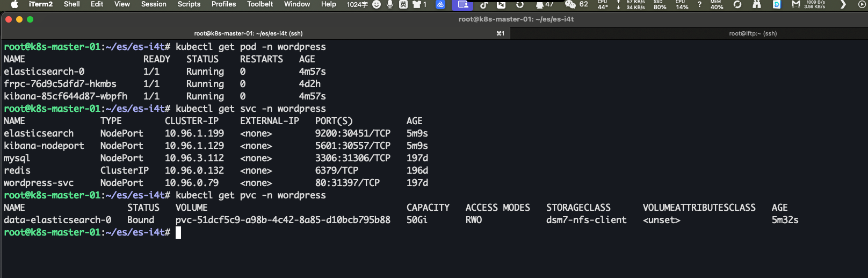Click the t-shirt icon in menu bar

[x=417, y=4]
